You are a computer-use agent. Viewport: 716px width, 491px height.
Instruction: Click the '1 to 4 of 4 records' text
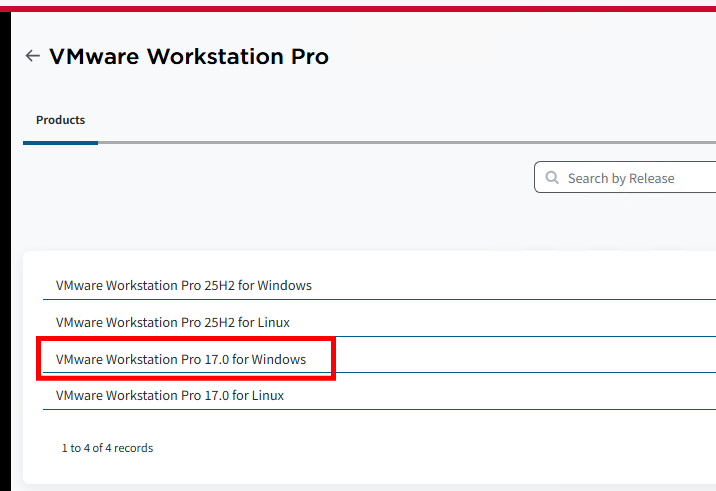point(107,448)
